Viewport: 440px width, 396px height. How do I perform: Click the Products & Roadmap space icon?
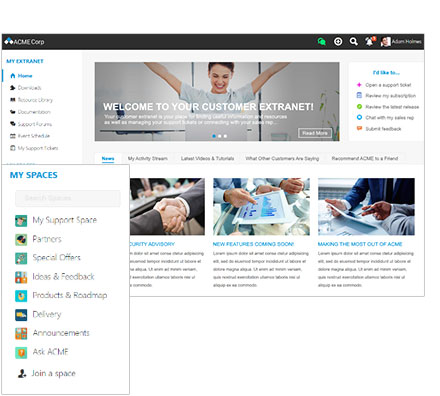click(x=21, y=295)
